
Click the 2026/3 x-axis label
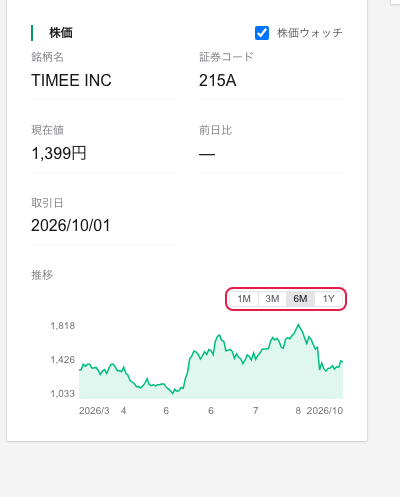pyautogui.click(x=94, y=411)
